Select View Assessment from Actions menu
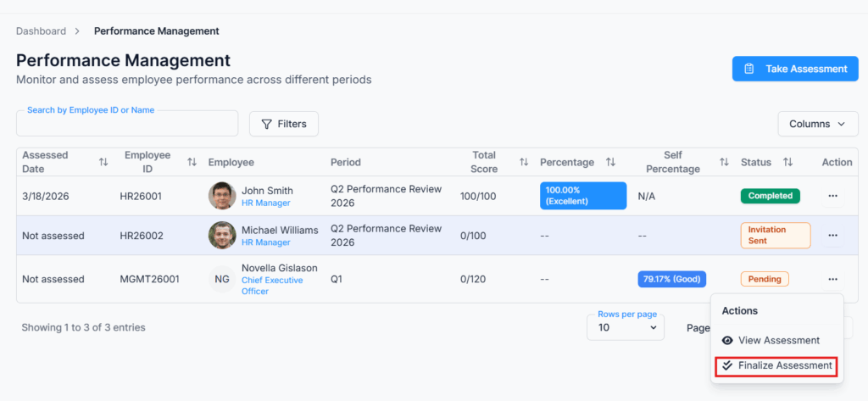Viewport: 868px width, 401px height. [x=778, y=340]
